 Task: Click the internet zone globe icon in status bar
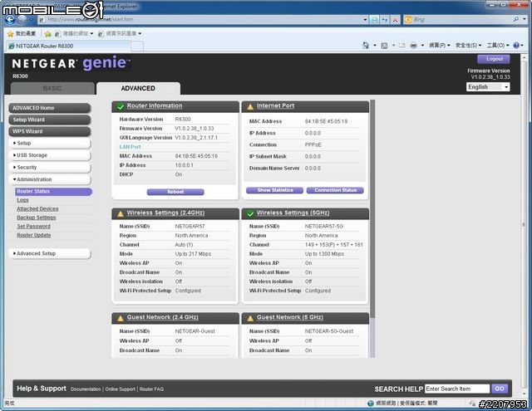pos(371,404)
